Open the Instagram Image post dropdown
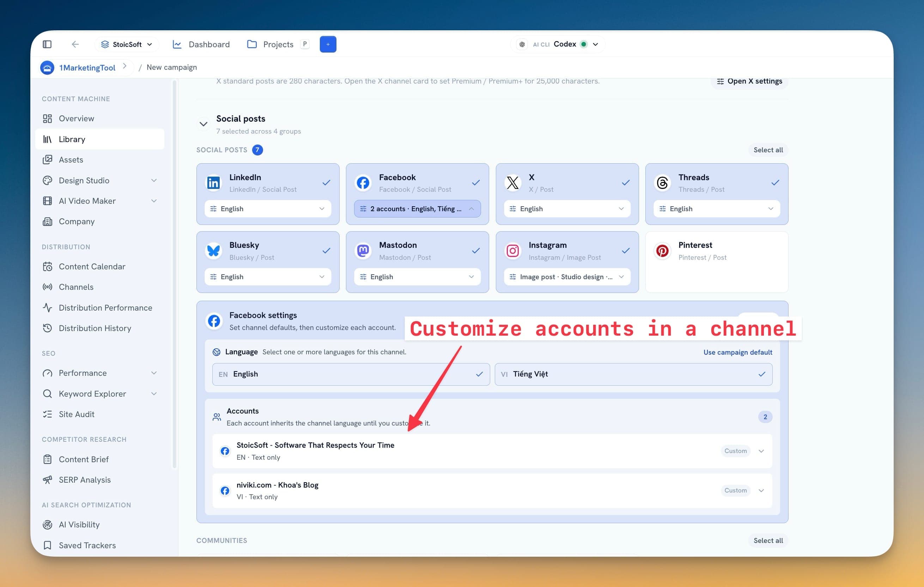The image size is (924, 587). point(567,277)
